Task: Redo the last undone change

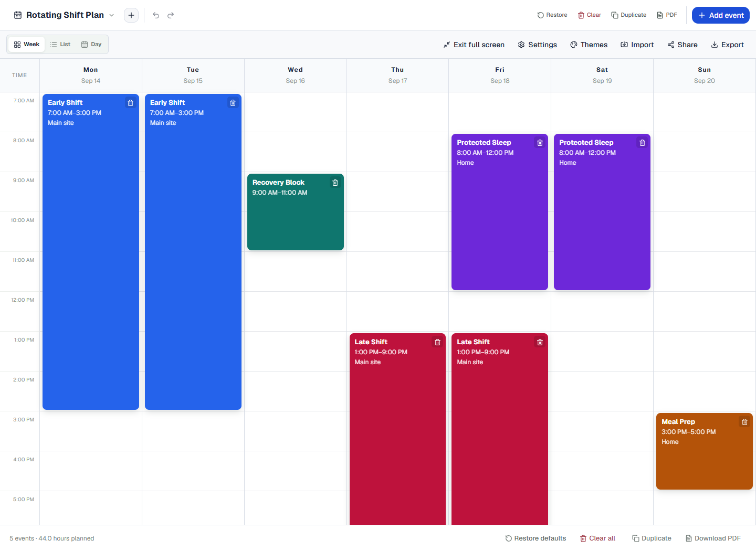Action: click(171, 15)
